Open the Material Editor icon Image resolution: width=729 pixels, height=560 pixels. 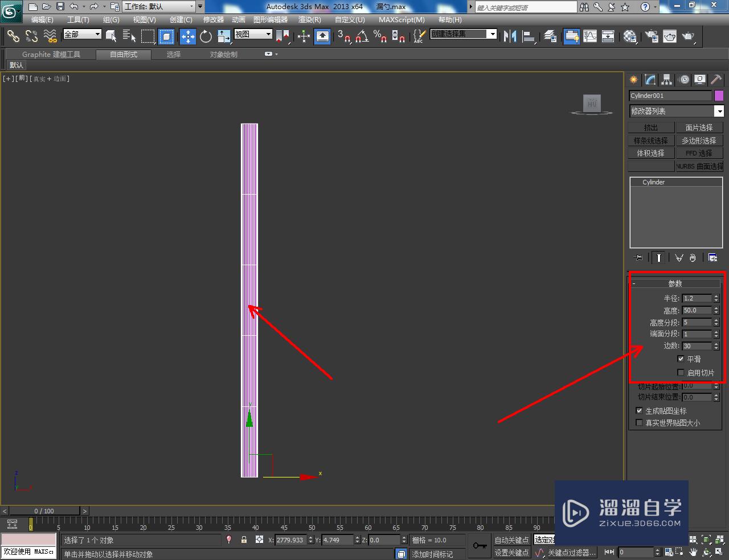click(630, 36)
